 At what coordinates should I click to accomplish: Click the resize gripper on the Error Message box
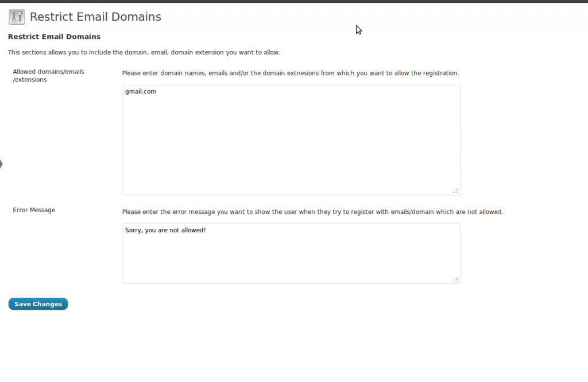point(455,279)
